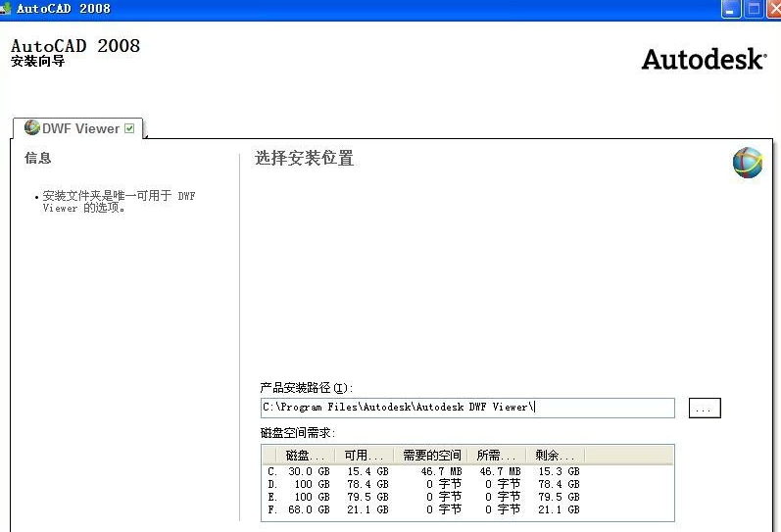This screenshot has width=781, height=532.
Task: Open the browse folder button labeled '...'
Action: coord(705,408)
